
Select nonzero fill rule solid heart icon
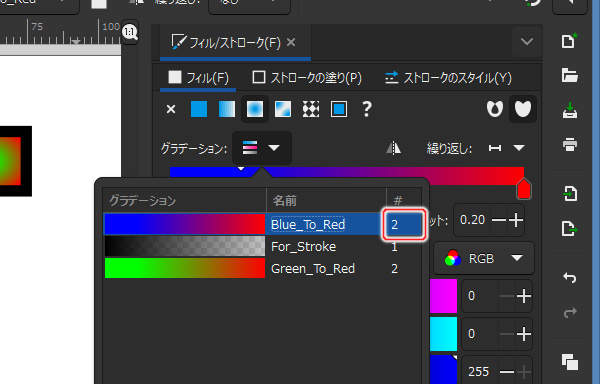point(523,109)
